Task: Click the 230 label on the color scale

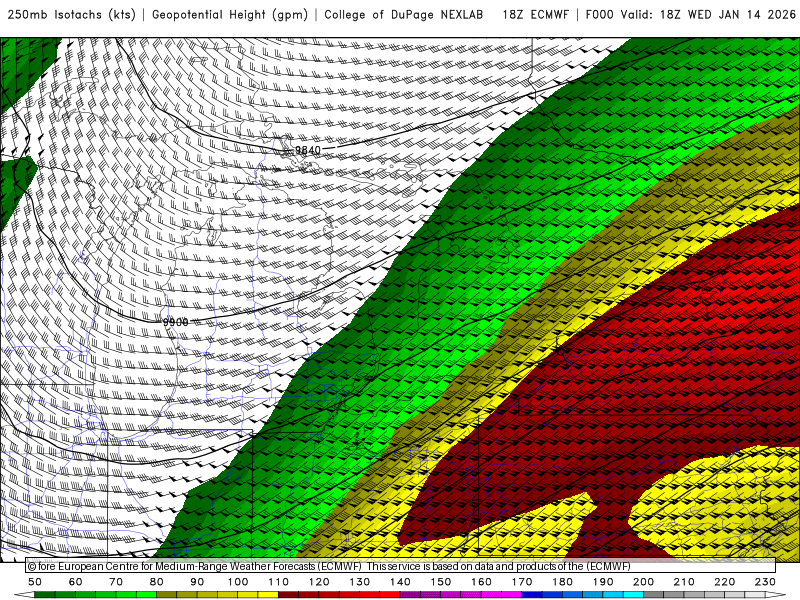Action: click(x=765, y=582)
